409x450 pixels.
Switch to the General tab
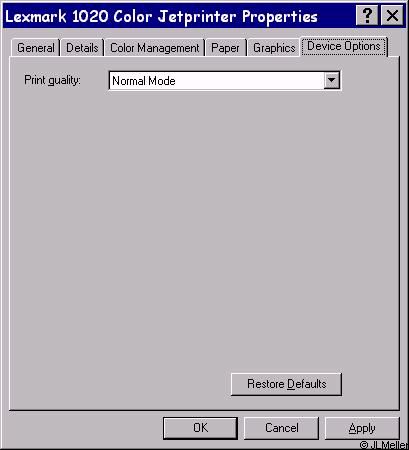pos(36,48)
